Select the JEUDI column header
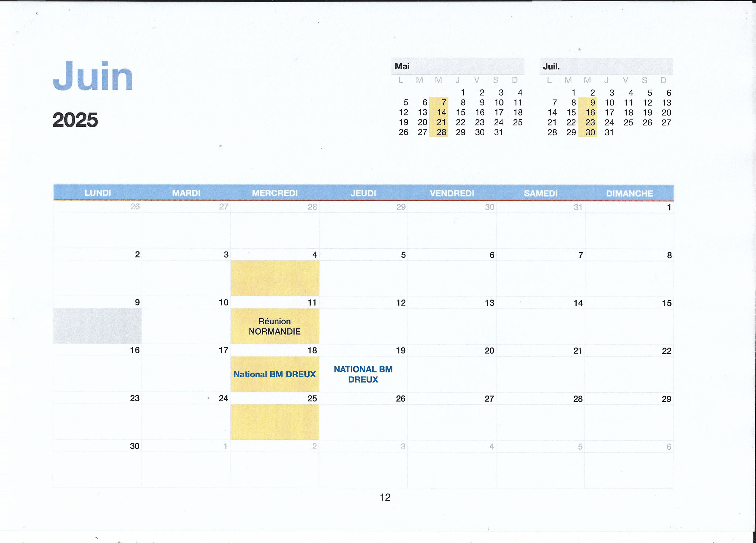 point(364,193)
